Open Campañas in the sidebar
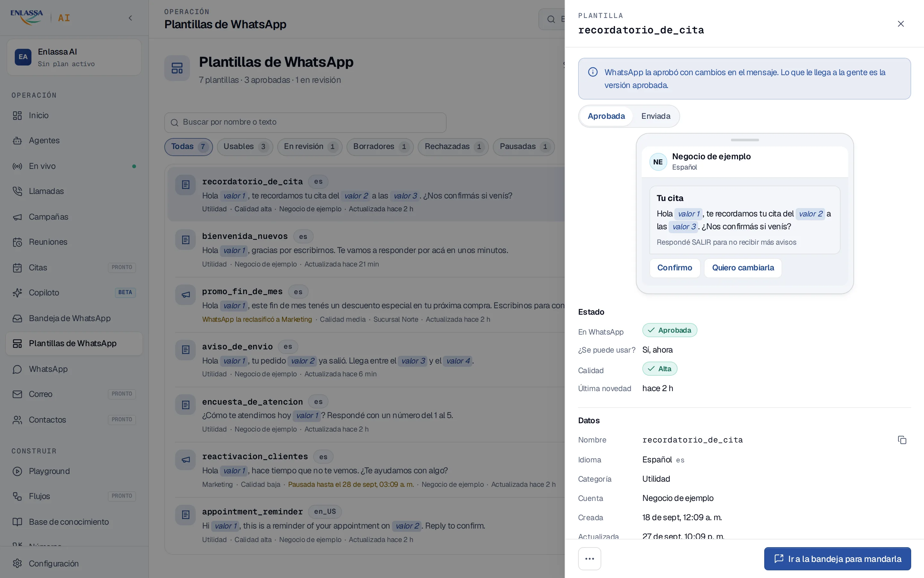Viewport: 924px width, 578px height. pos(74,217)
